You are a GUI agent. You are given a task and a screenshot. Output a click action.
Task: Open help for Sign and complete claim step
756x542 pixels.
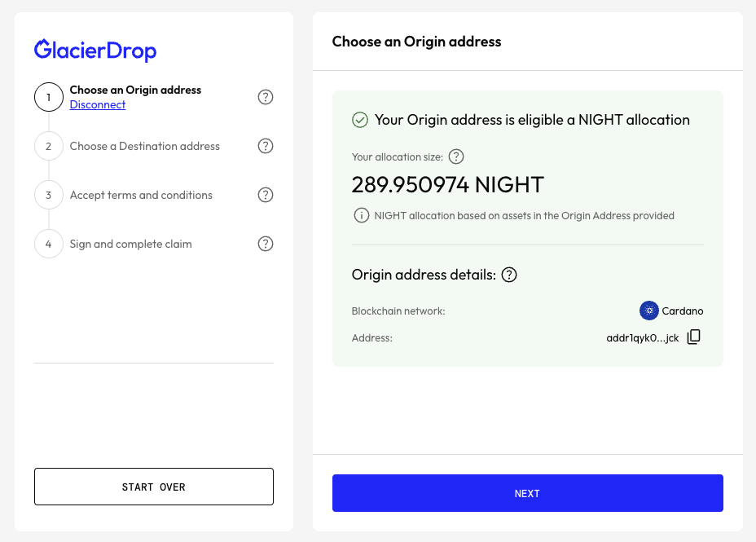click(x=266, y=244)
